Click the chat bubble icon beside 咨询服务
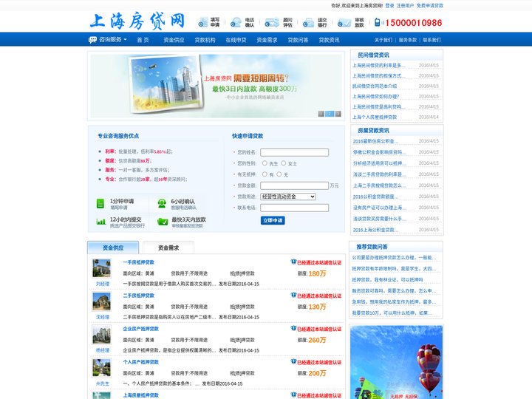 [x=92, y=40]
